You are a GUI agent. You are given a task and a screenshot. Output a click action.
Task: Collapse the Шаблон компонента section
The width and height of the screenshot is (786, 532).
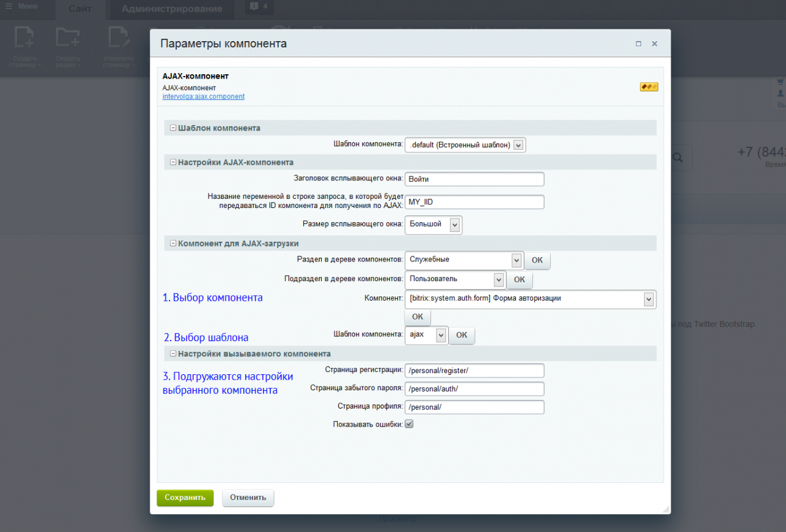tap(173, 128)
